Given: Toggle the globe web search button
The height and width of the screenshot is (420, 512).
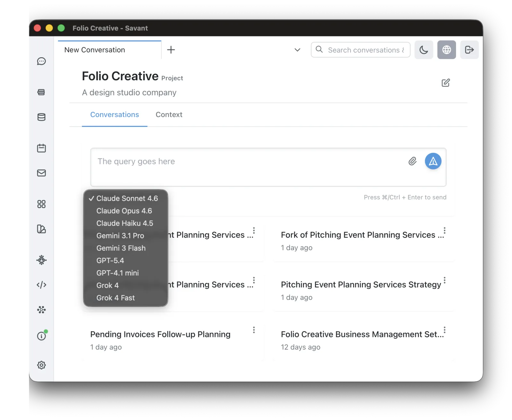Looking at the screenshot, I should (446, 50).
